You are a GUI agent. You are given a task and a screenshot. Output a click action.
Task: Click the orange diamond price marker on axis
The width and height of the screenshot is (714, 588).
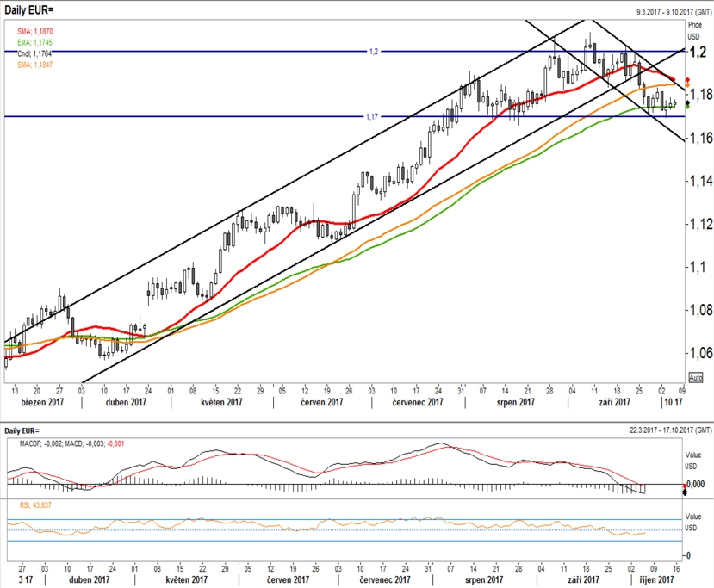pyautogui.click(x=687, y=85)
